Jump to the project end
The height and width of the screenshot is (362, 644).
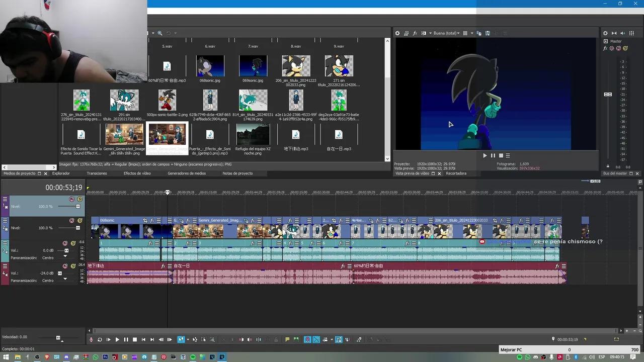point(152,339)
